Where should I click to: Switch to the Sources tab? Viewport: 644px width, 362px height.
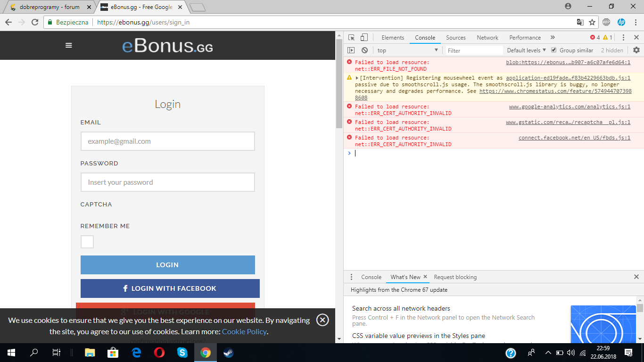[x=456, y=38]
